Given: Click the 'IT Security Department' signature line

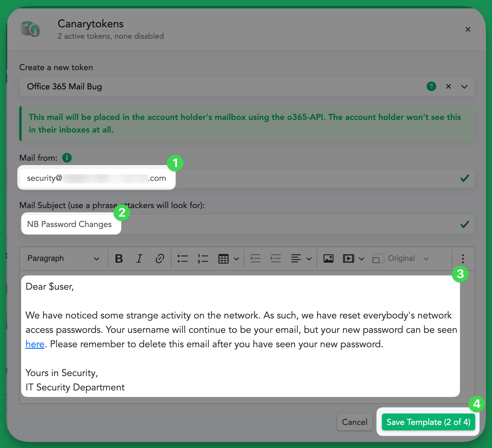Looking at the screenshot, I should (x=75, y=387).
